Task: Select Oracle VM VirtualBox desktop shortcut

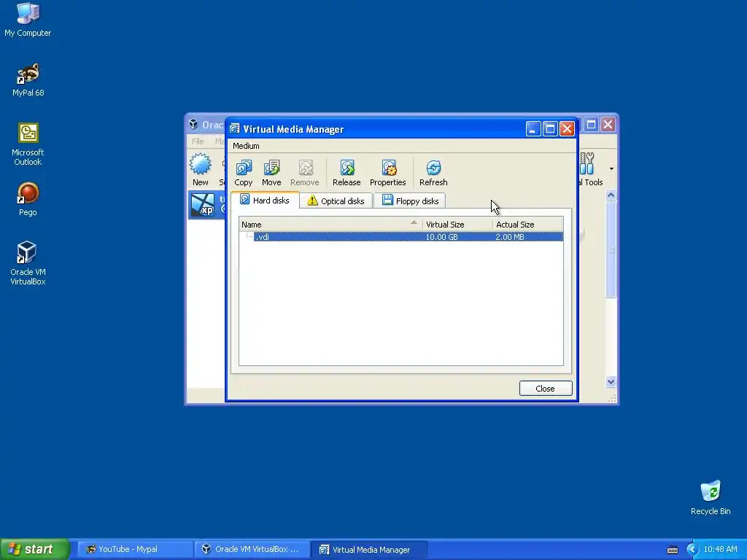Action: point(28,263)
